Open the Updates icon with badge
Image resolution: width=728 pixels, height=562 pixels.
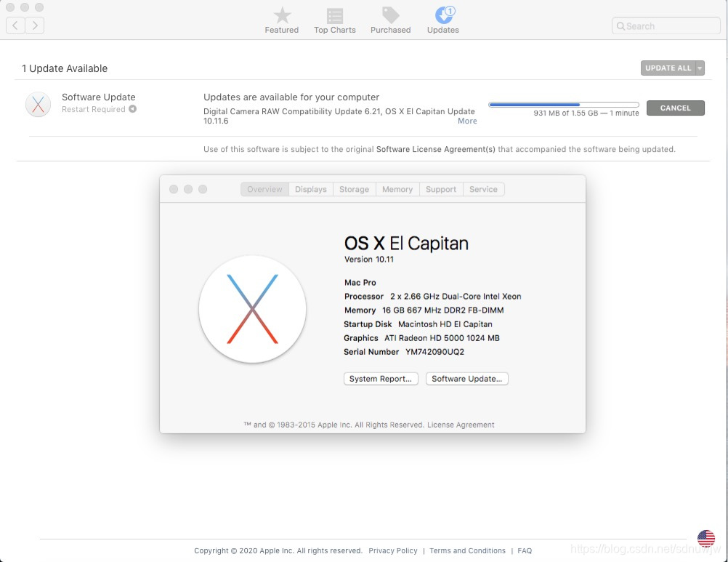445,15
